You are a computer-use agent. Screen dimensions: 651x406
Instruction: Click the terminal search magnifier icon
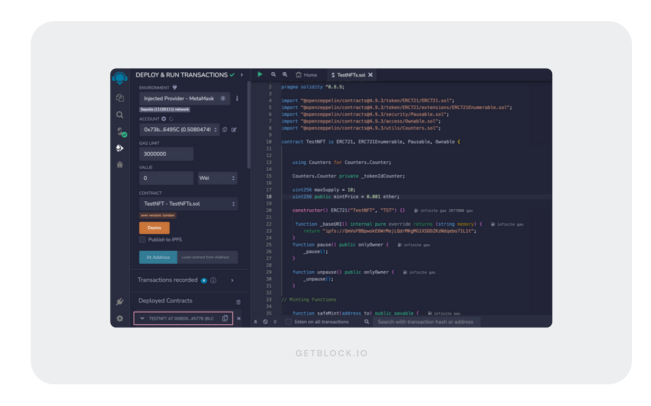click(x=367, y=322)
